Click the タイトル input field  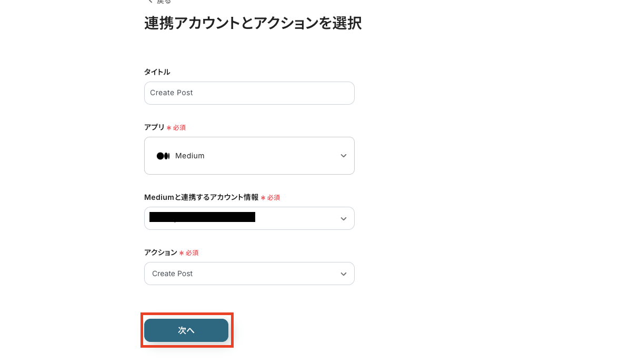click(x=249, y=93)
